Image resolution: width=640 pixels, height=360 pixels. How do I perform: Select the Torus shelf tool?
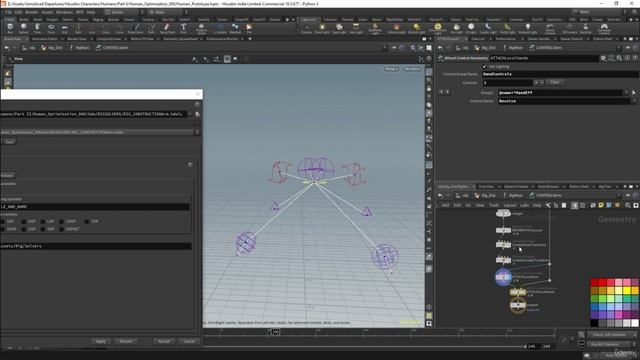coord(51,28)
